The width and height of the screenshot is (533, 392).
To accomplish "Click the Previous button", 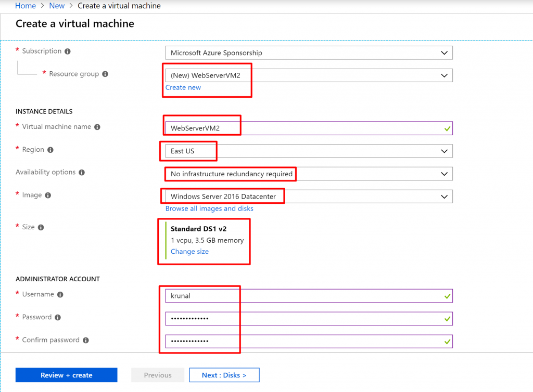I will coord(158,375).
